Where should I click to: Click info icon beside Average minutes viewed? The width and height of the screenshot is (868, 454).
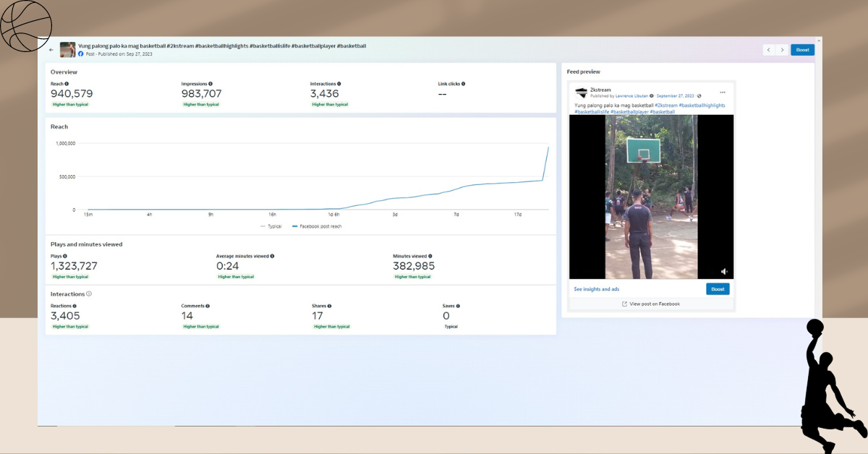point(272,256)
